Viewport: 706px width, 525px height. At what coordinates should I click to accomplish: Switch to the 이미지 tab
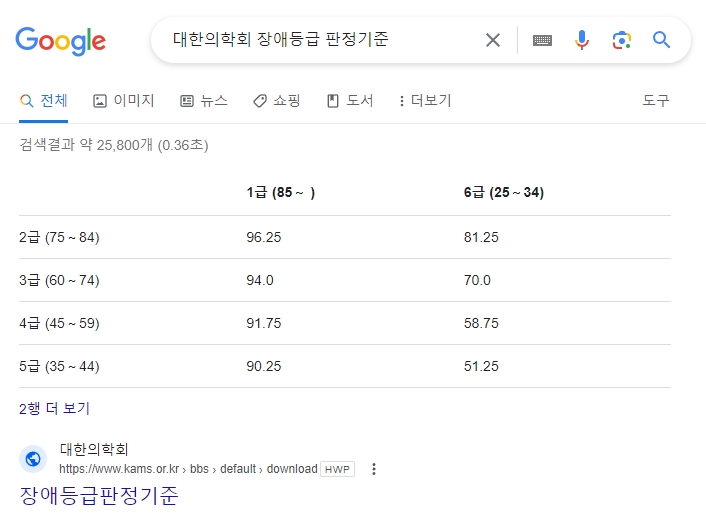124,100
